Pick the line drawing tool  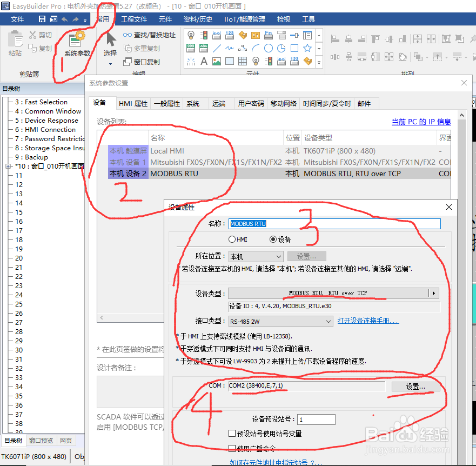pyautogui.click(x=217, y=48)
